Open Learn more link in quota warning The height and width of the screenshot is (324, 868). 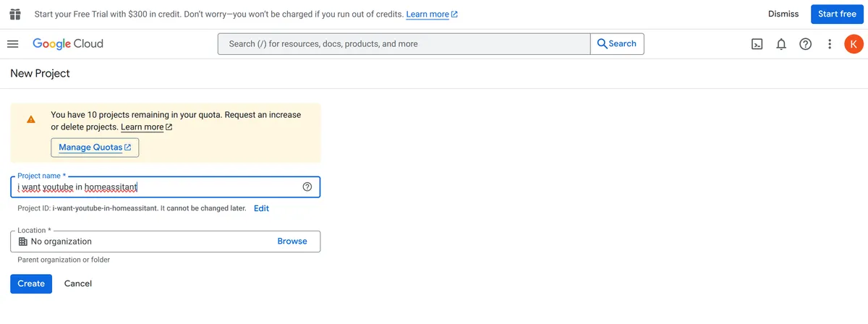[147, 127]
